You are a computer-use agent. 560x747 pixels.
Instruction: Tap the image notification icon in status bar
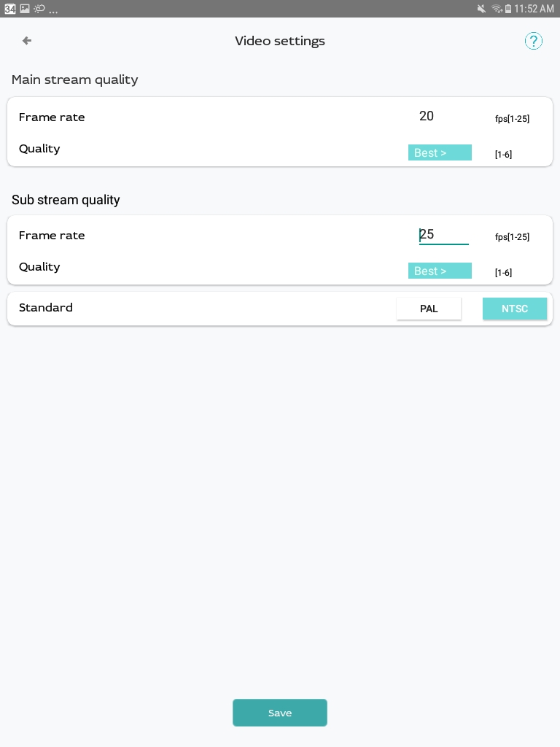(25, 9)
